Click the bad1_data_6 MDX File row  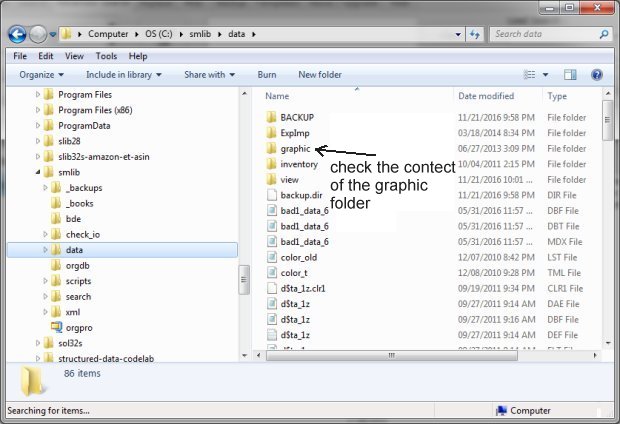427,242
